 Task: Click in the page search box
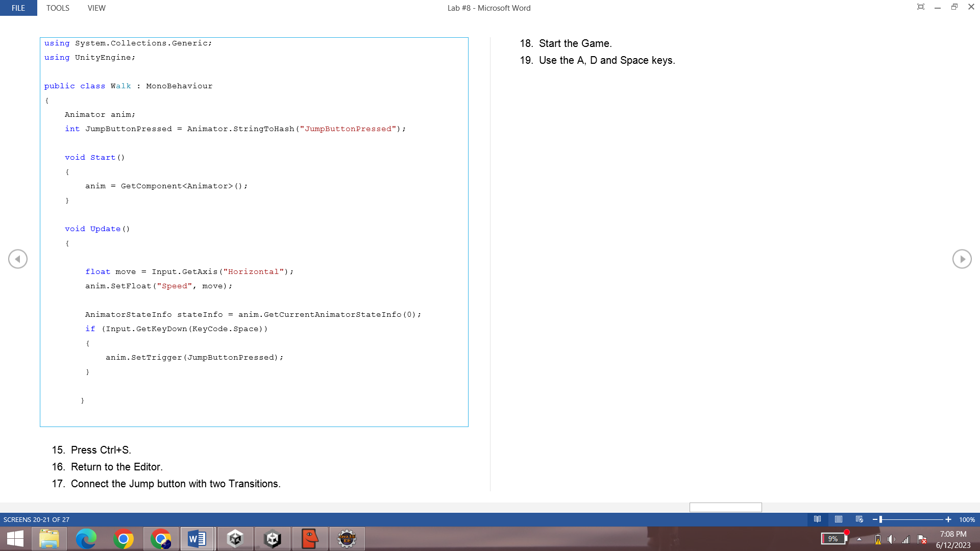725,507
